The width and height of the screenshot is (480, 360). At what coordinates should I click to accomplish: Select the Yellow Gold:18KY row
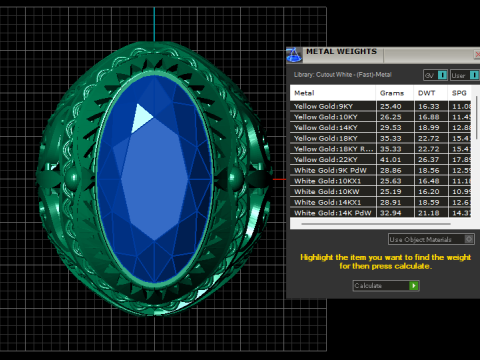coord(381,138)
